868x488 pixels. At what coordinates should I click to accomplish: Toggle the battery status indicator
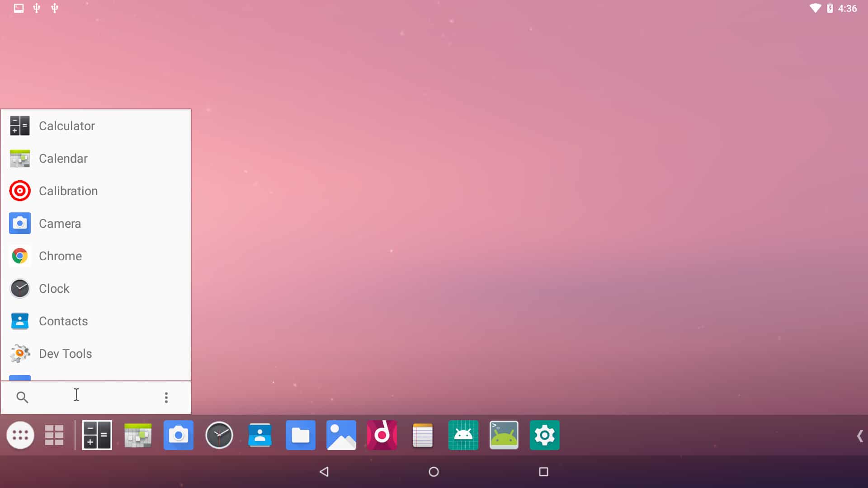(x=834, y=8)
